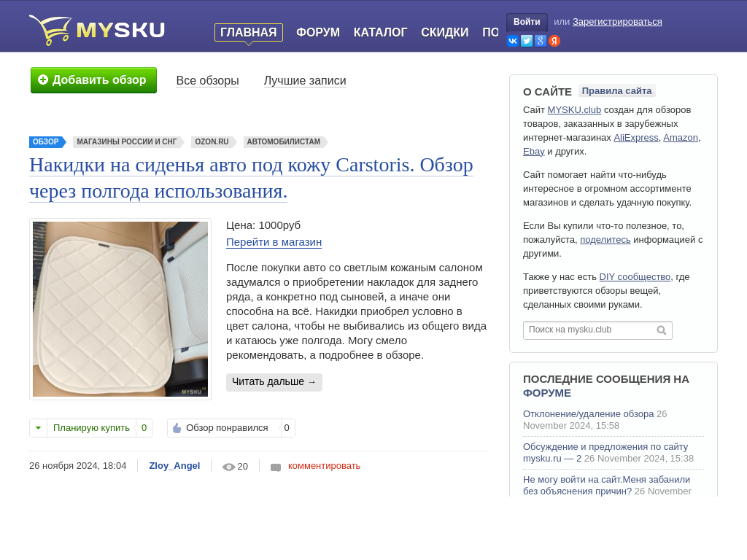
Task: Open the ФОРУМ menu item
Action: 318,32
